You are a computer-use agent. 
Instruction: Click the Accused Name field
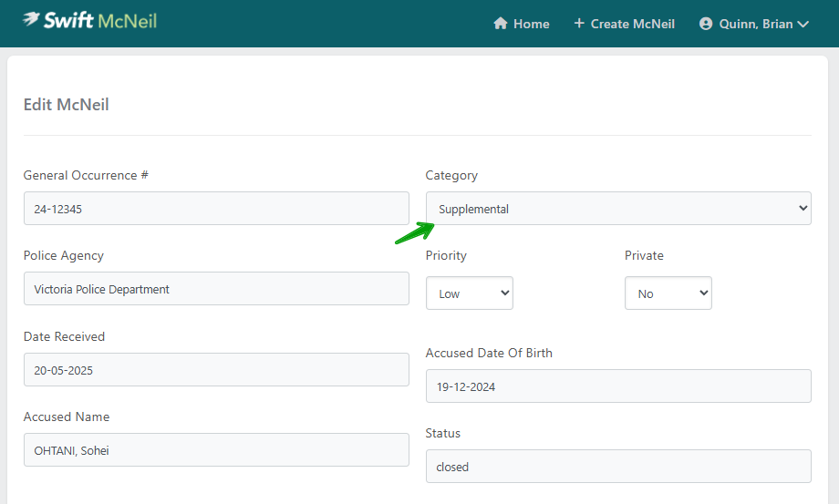216,450
